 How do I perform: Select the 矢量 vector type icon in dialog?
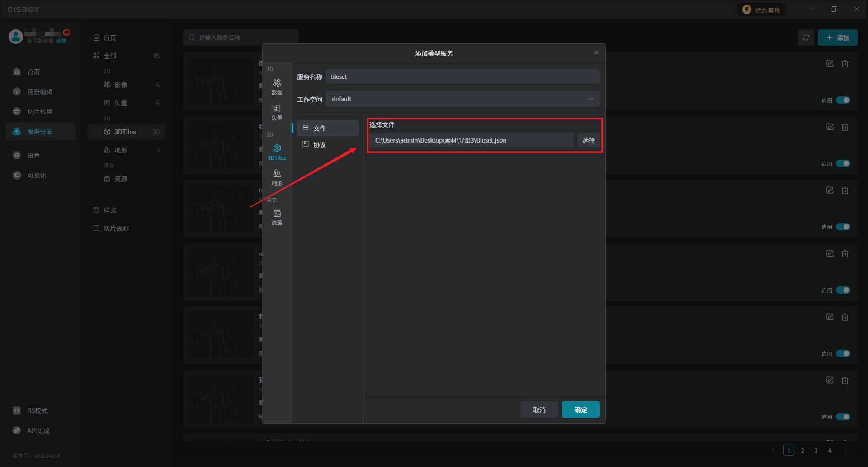point(277,111)
